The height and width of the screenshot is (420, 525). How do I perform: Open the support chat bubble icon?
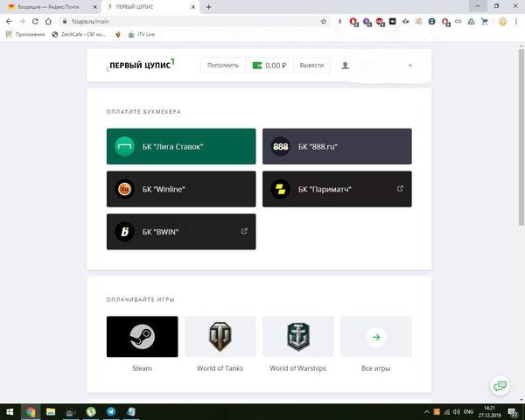(x=500, y=386)
